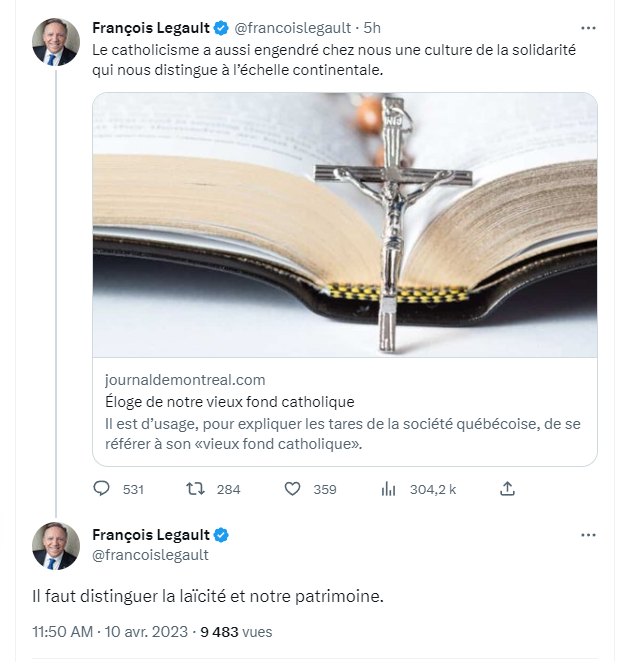Open top François Legault profile picture
This screenshot has height=662, width=637.
point(56,42)
